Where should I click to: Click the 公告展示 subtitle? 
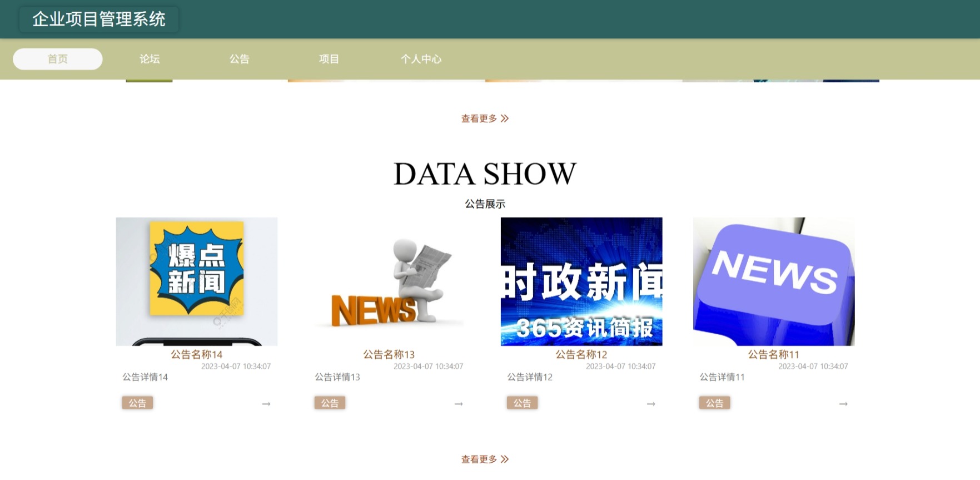point(485,204)
